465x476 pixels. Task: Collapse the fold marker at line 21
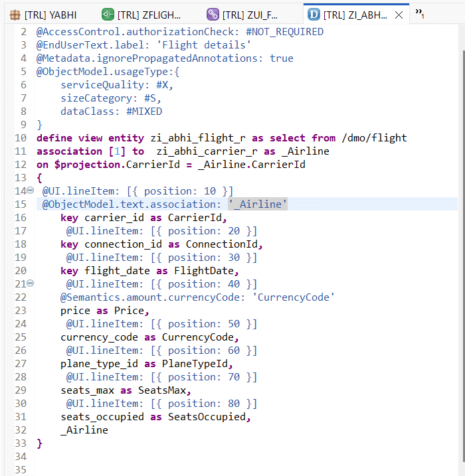coord(31,284)
